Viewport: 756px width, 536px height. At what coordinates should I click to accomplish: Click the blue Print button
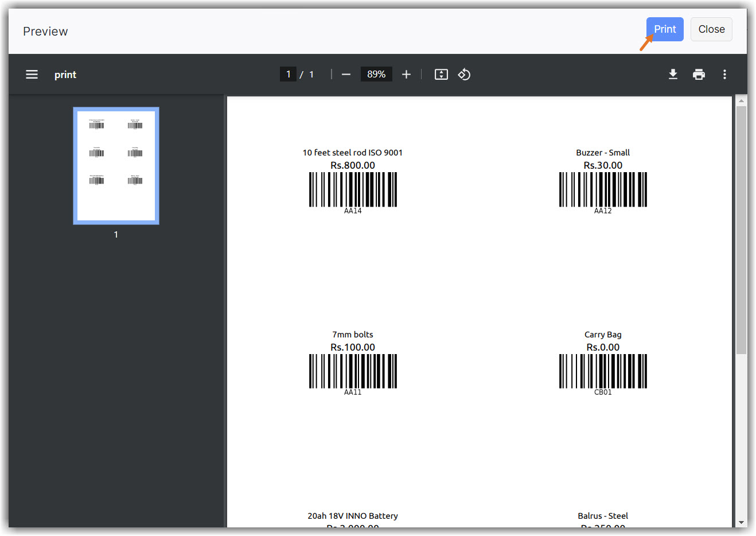point(665,29)
